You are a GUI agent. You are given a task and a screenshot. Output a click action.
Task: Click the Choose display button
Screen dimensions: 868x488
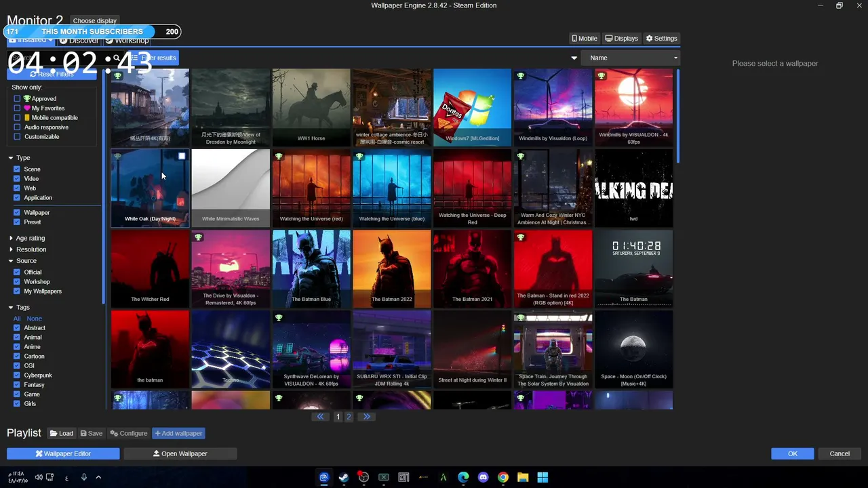tap(94, 21)
